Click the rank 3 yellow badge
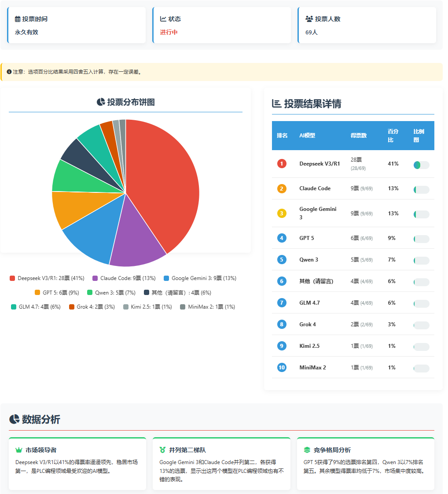Image resolution: width=448 pixels, height=494 pixels. pyautogui.click(x=282, y=213)
